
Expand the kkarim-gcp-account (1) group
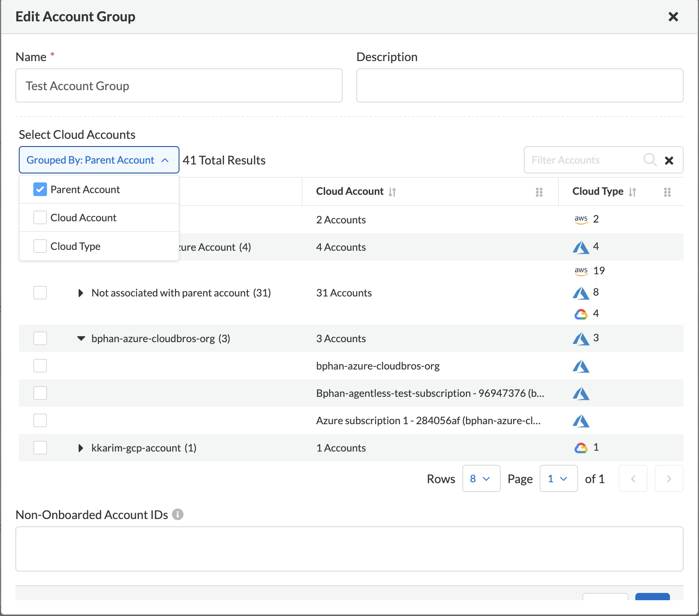81,448
